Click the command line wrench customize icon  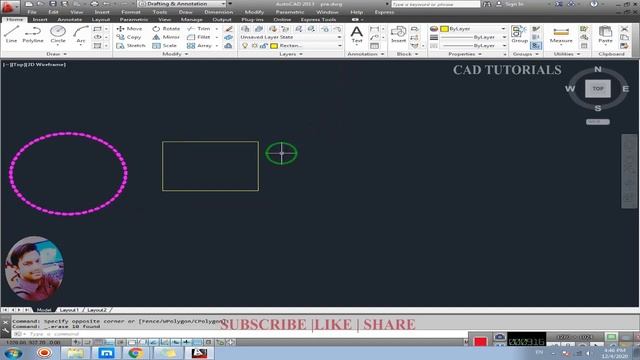coord(5,331)
